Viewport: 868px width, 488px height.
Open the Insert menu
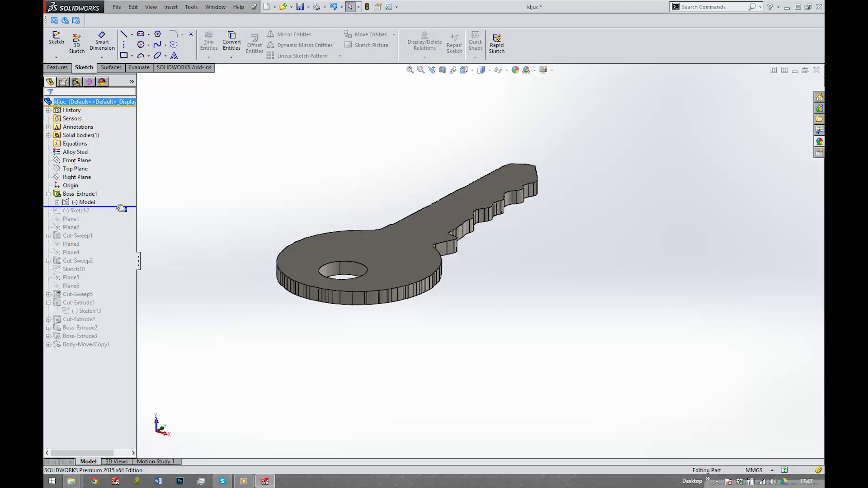171,7
